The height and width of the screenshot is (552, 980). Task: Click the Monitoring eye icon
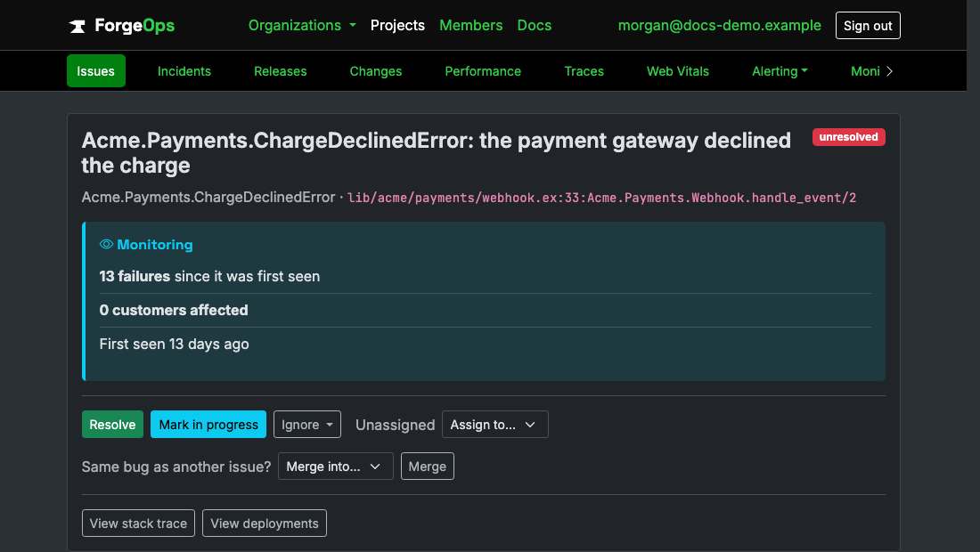[106, 244]
